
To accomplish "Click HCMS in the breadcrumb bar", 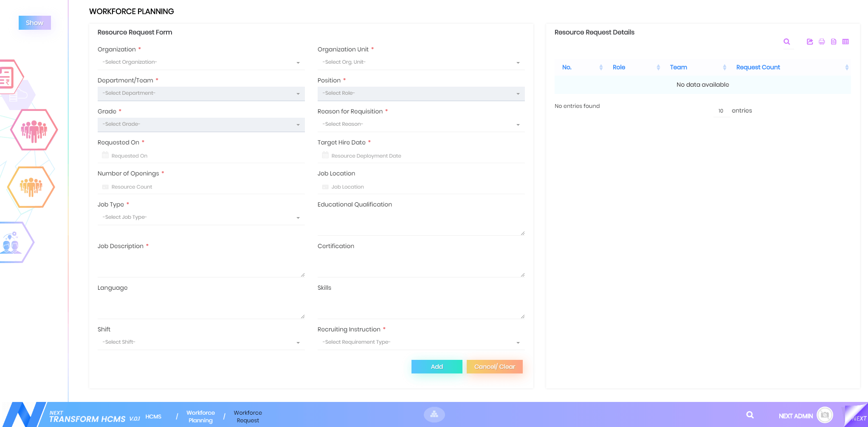I will tap(153, 416).
